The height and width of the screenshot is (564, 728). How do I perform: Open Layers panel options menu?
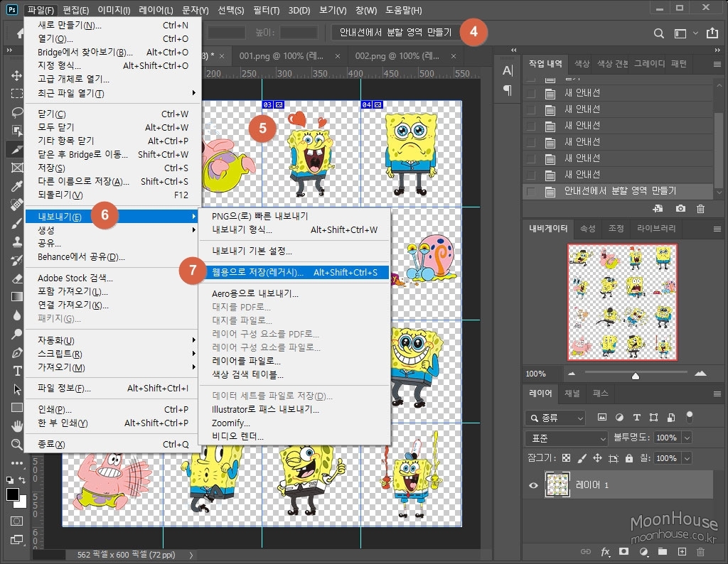coord(717,394)
